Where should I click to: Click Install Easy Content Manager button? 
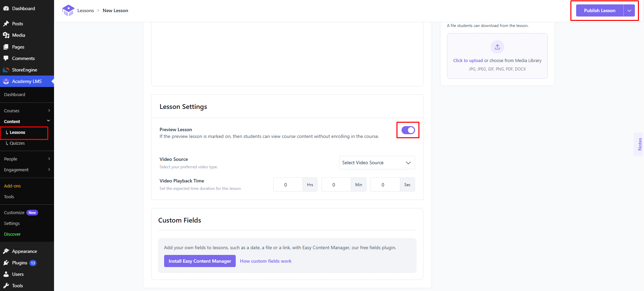pos(200,261)
